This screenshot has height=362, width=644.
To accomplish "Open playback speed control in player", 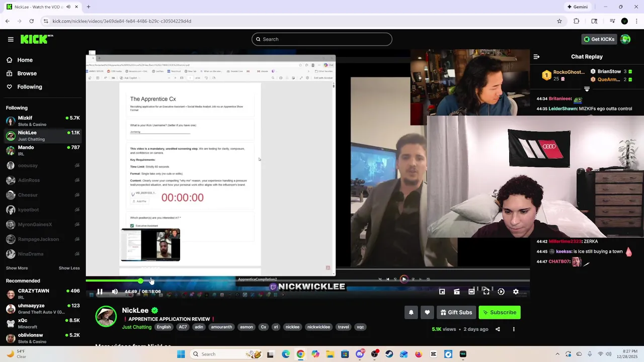I will pyautogui.click(x=501, y=292).
